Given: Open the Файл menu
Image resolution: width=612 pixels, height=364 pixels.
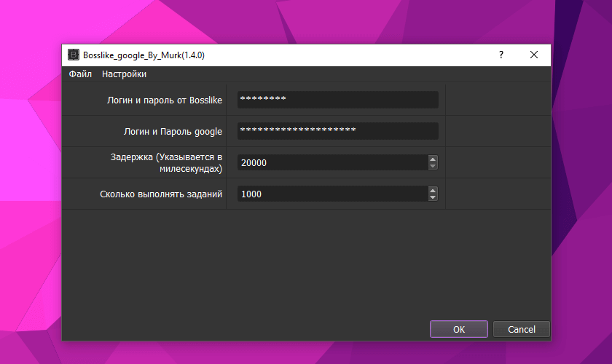Looking at the screenshot, I should pos(80,74).
